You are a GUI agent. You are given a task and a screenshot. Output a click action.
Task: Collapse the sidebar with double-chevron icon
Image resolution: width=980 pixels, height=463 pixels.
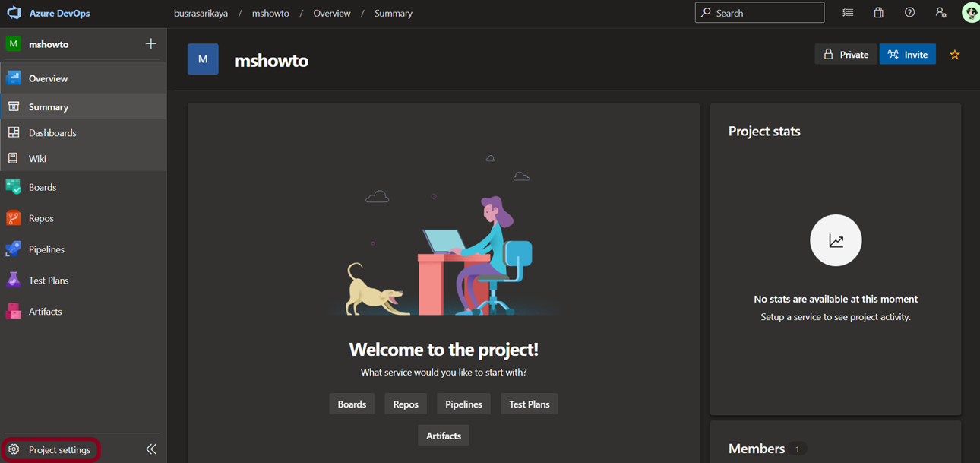(x=151, y=449)
